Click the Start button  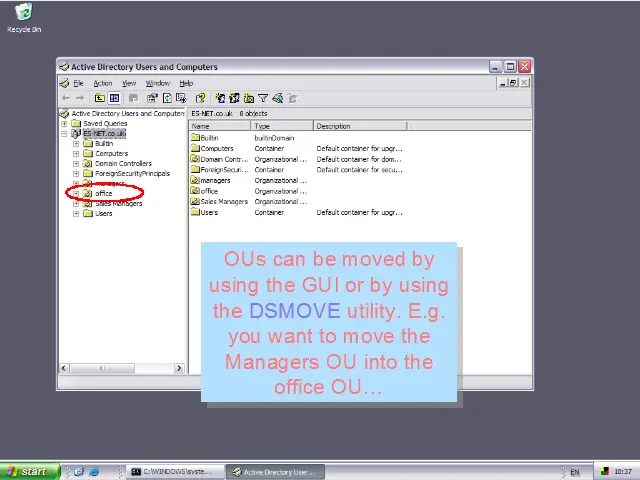26,472
